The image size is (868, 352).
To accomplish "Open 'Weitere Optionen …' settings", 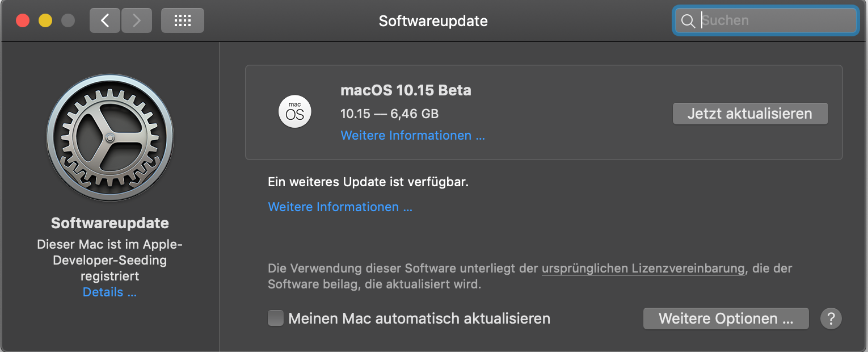I will 726,319.
